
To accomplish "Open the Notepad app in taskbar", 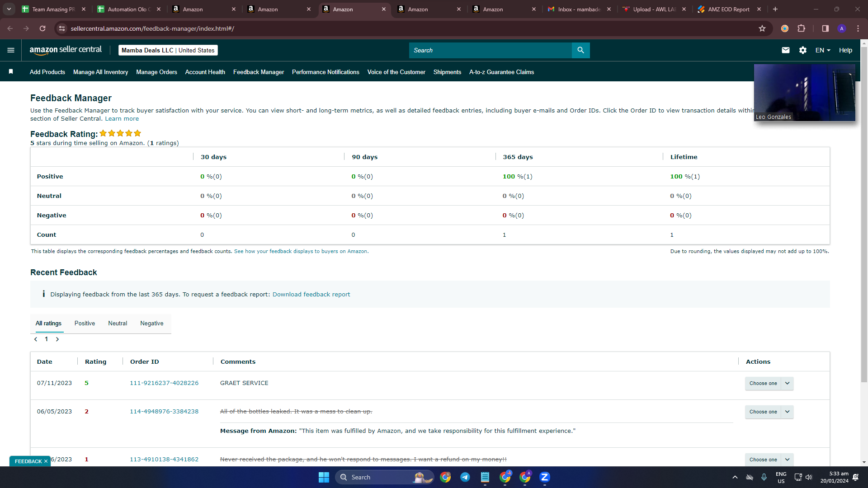I will click(485, 477).
